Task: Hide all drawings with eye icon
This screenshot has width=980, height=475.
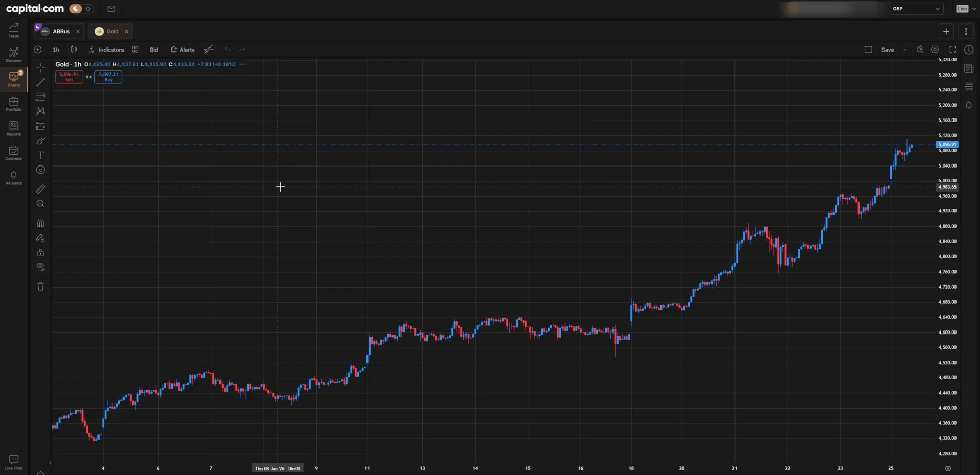Action: [41, 267]
